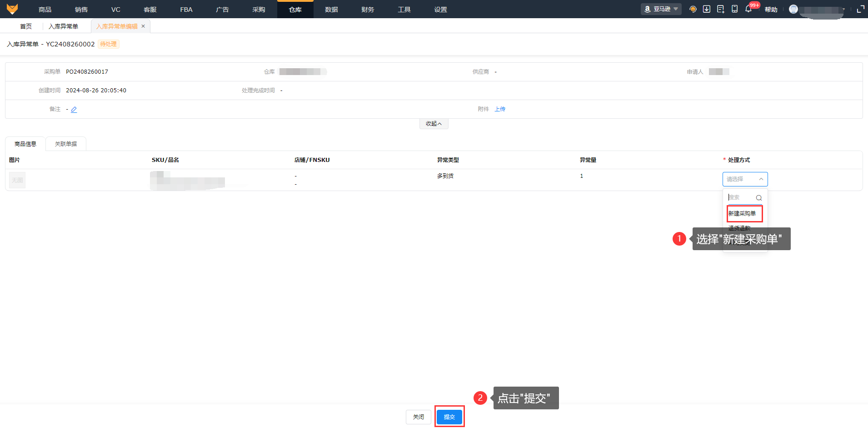Open the 帮助 help link in the header
868x428 pixels.
[x=771, y=10]
